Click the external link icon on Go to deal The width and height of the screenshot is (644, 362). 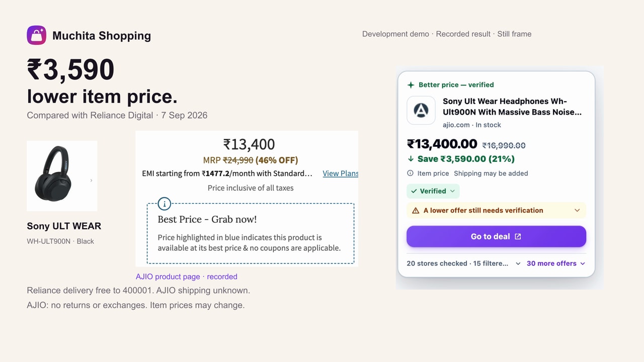pos(518,236)
